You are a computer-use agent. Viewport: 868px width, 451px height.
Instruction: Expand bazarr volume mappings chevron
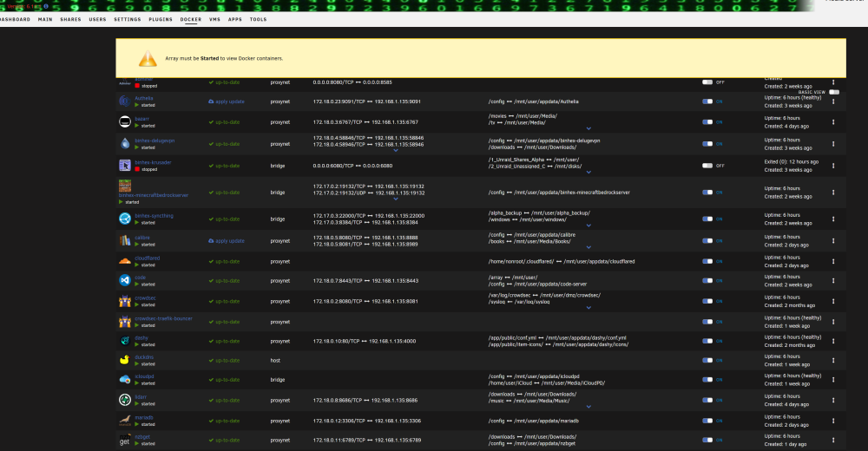[x=589, y=128]
